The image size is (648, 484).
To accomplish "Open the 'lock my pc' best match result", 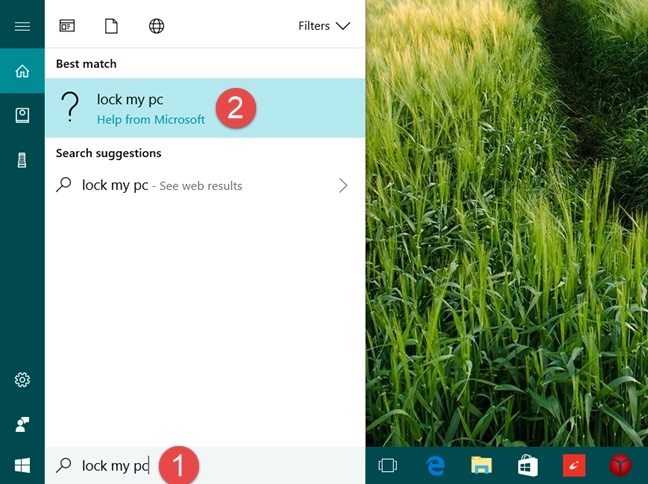I will pyautogui.click(x=205, y=108).
